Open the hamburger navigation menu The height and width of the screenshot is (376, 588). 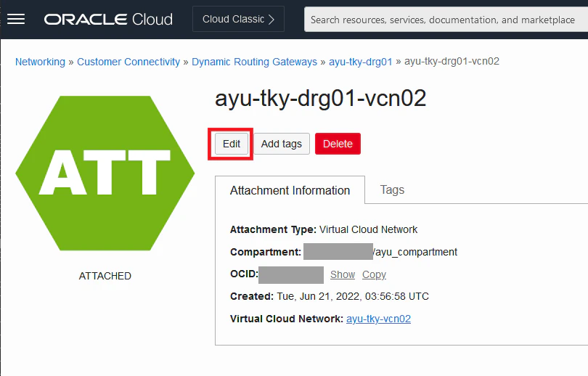click(16, 19)
